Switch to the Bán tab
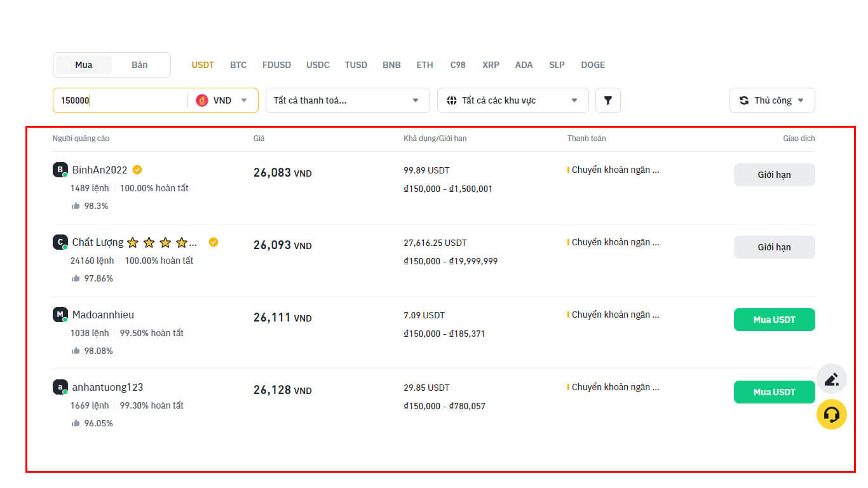 point(139,64)
